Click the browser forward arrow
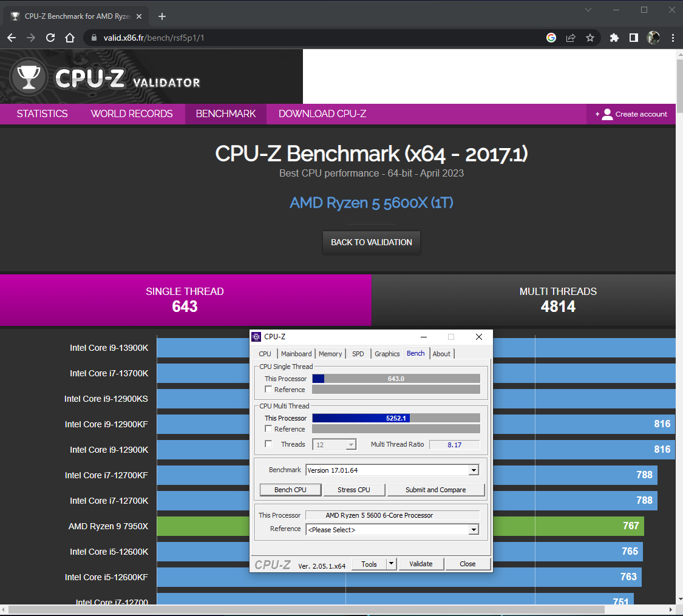This screenshot has width=683, height=616. click(x=31, y=38)
